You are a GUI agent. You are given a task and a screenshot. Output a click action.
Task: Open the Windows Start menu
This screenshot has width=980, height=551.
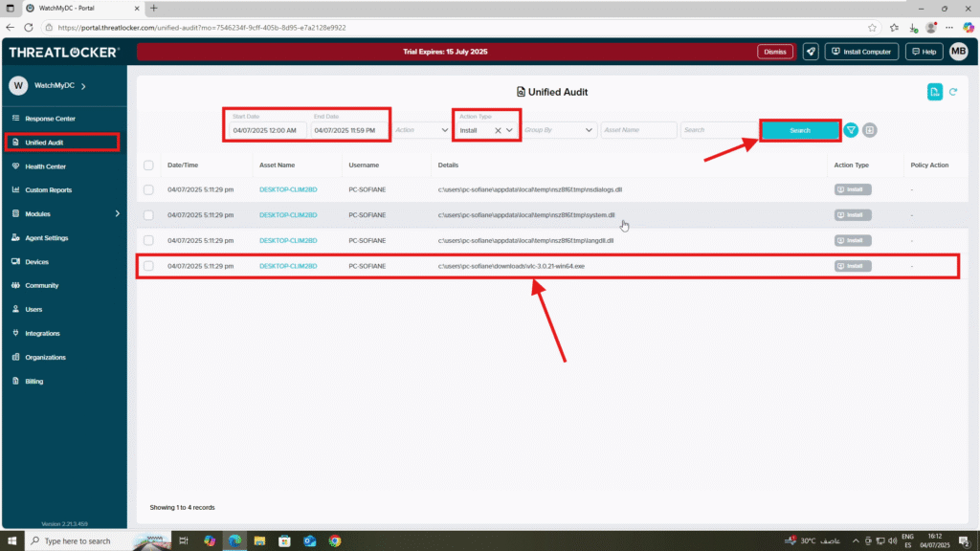pyautogui.click(x=11, y=541)
